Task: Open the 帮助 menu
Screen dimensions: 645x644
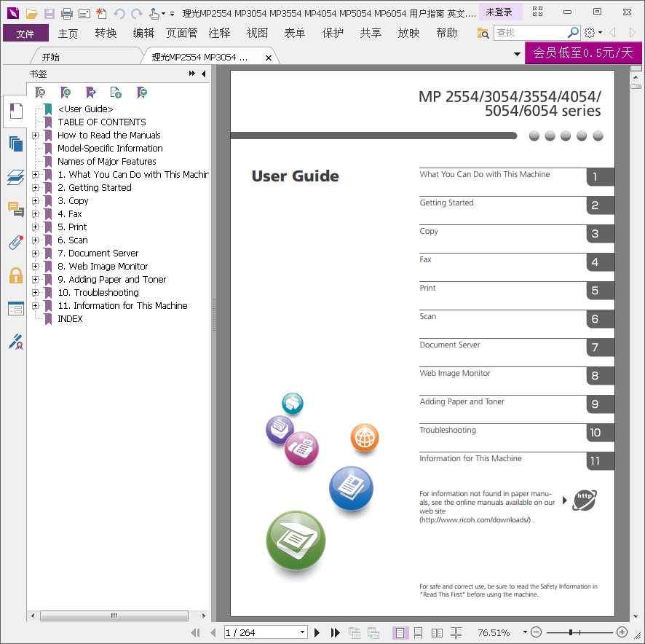Action: point(446,33)
